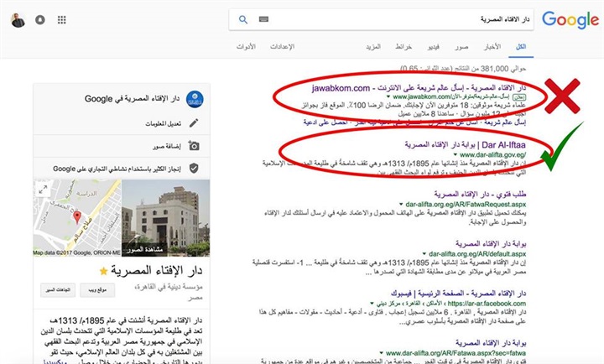Expand the map with the arrows icon
604x364 pixels.
tap(43, 189)
